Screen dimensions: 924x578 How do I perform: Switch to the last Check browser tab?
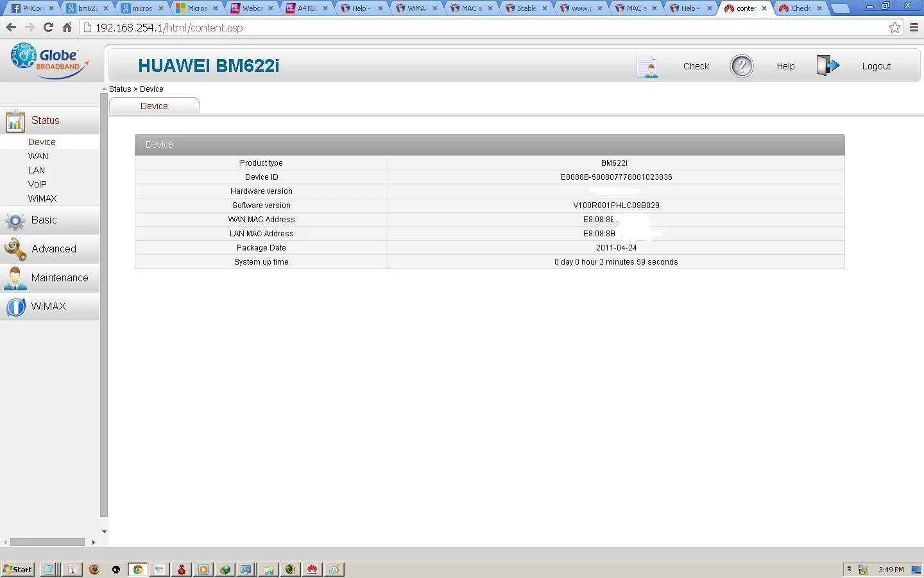800,8
